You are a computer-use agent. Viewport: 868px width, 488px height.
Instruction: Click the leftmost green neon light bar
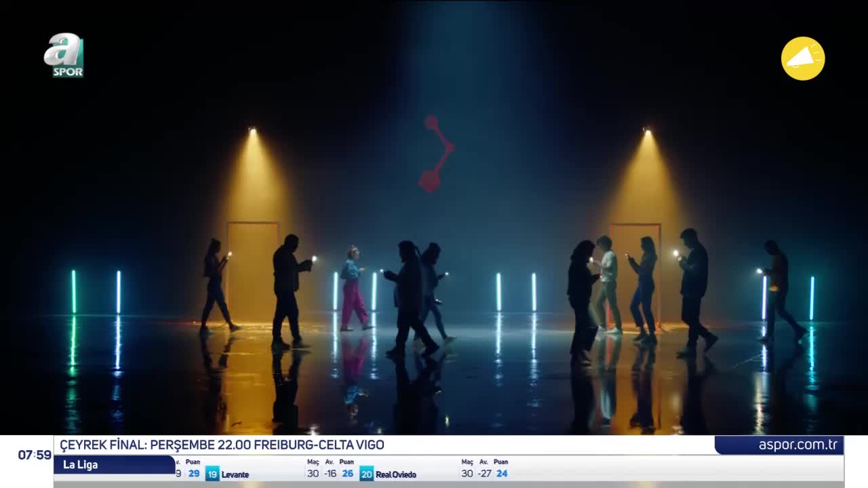[x=74, y=292]
